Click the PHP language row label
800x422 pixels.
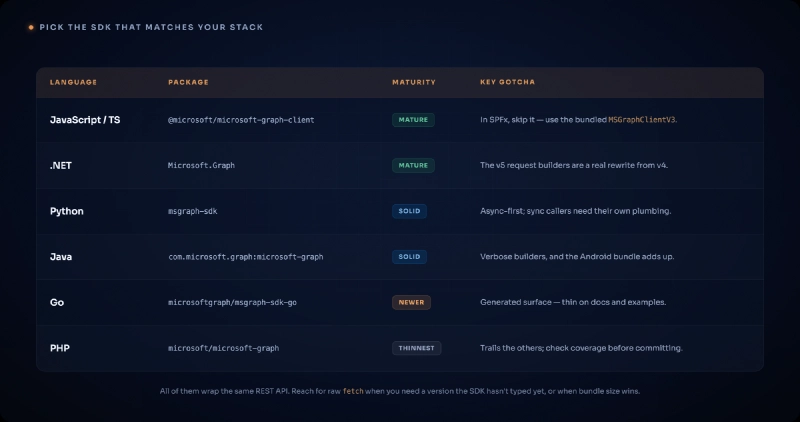click(60, 348)
